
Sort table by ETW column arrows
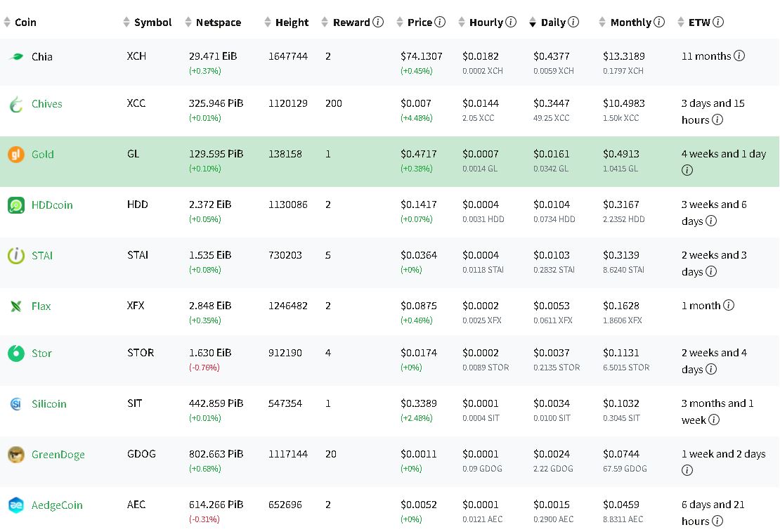coord(681,22)
